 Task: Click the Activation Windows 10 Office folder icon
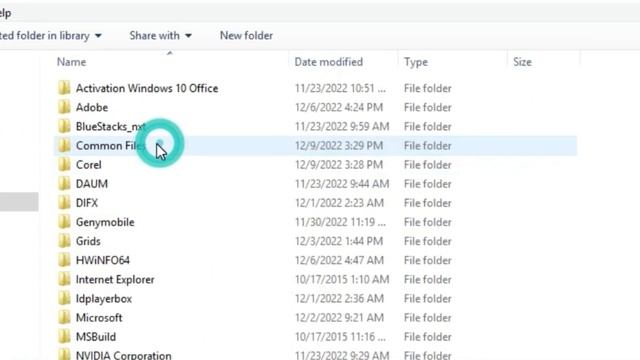(64, 88)
